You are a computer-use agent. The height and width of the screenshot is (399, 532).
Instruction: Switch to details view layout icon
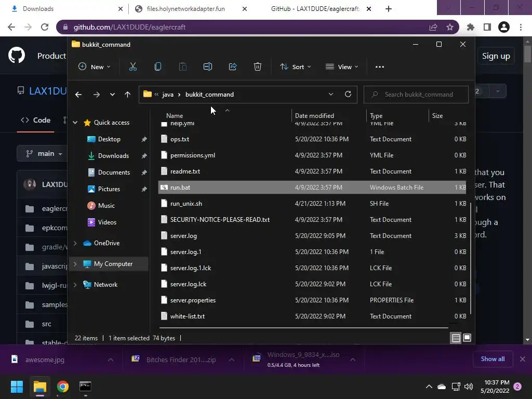click(x=456, y=338)
